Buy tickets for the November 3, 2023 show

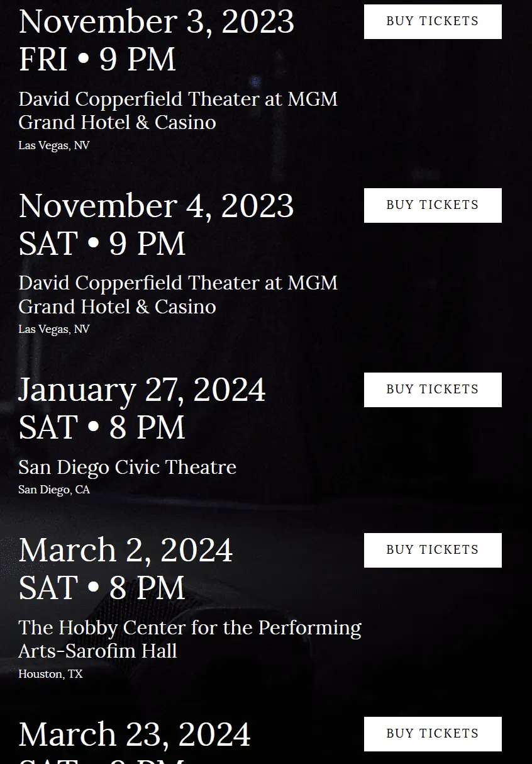pyautogui.click(x=433, y=21)
